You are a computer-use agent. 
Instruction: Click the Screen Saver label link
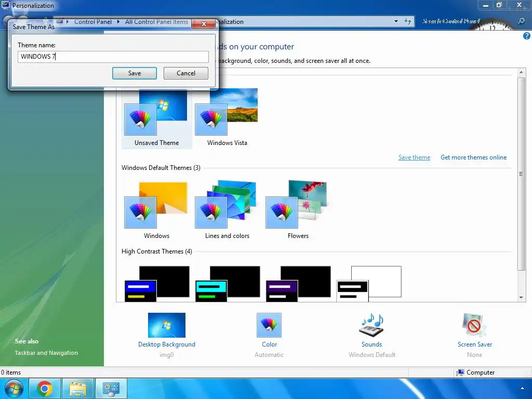[x=475, y=344]
